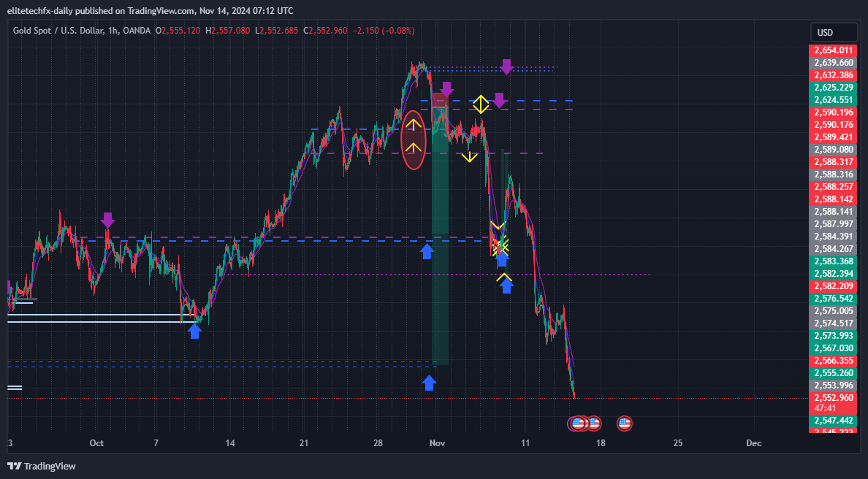Click the 7 date label on time axis

[x=156, y=443]
